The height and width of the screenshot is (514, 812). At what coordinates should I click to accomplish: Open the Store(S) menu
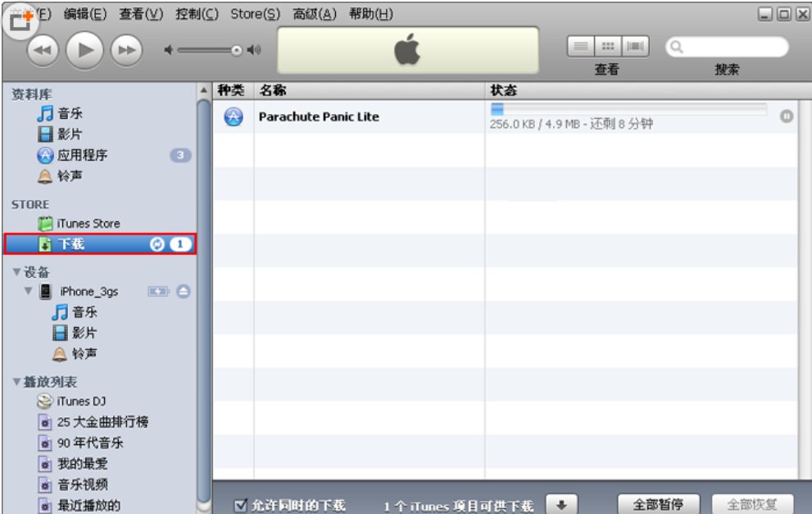[x=256, y=14]
